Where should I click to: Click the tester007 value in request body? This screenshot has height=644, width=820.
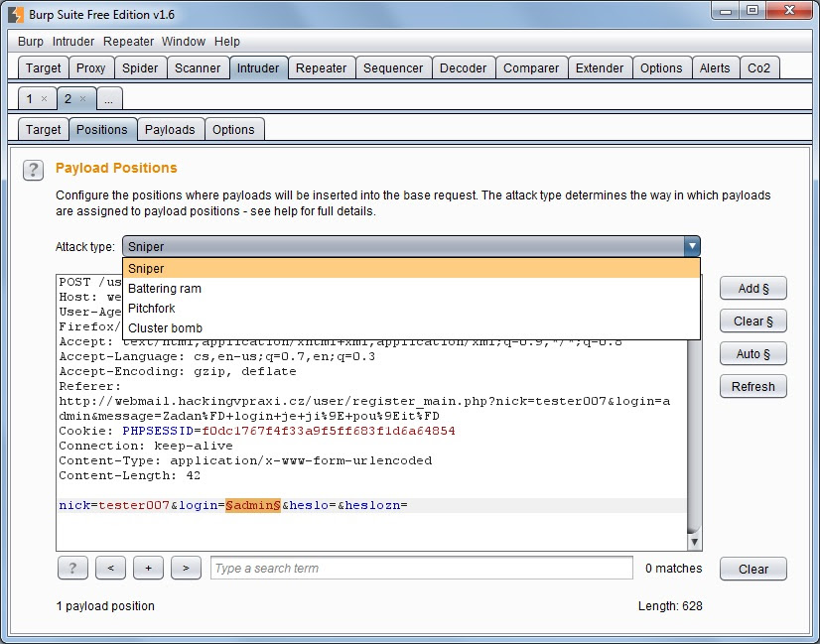tap(134, 505)
